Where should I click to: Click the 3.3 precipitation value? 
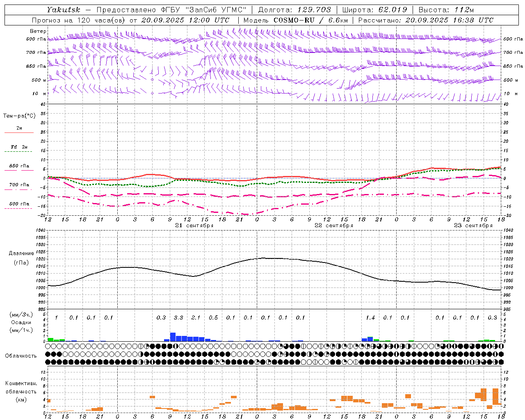(178, 318)
